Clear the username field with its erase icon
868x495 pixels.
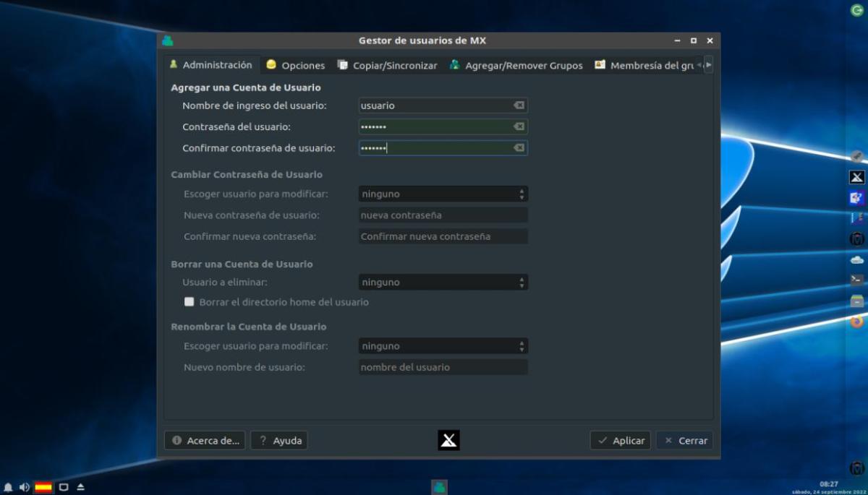point(519,106)
